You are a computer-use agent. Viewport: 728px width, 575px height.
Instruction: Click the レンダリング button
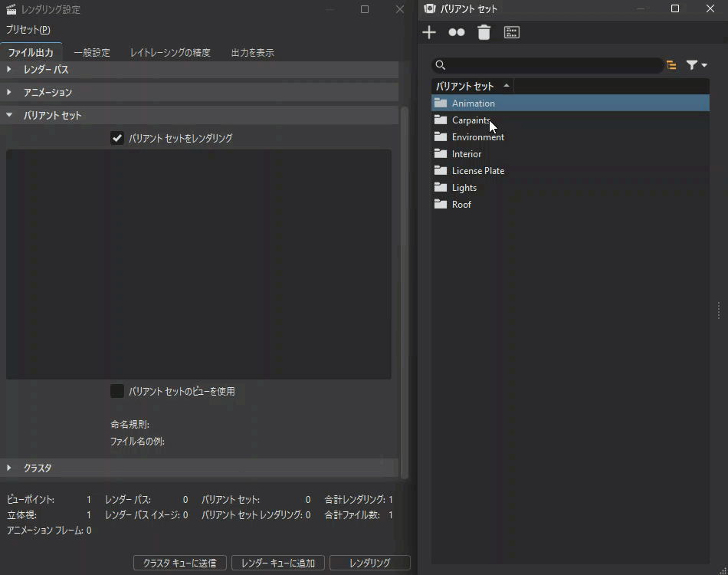click(x=369, y=563)
